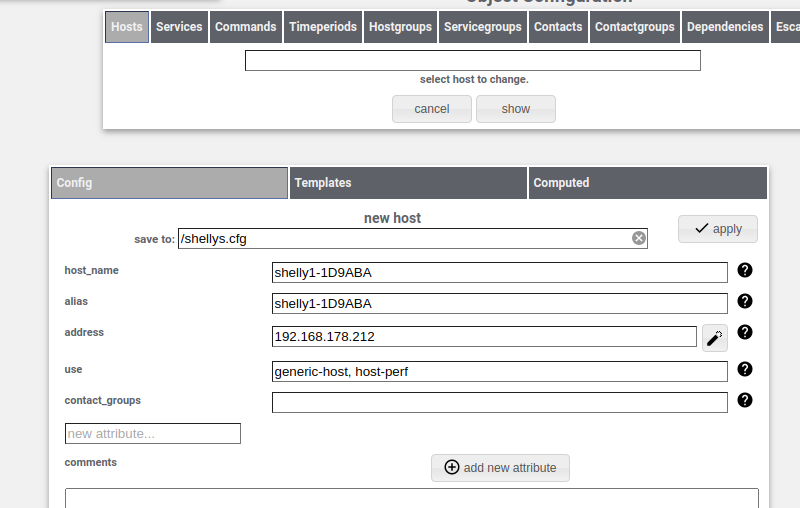800x508 pixels.
Task: Click the comments text area
Action: 412,498
